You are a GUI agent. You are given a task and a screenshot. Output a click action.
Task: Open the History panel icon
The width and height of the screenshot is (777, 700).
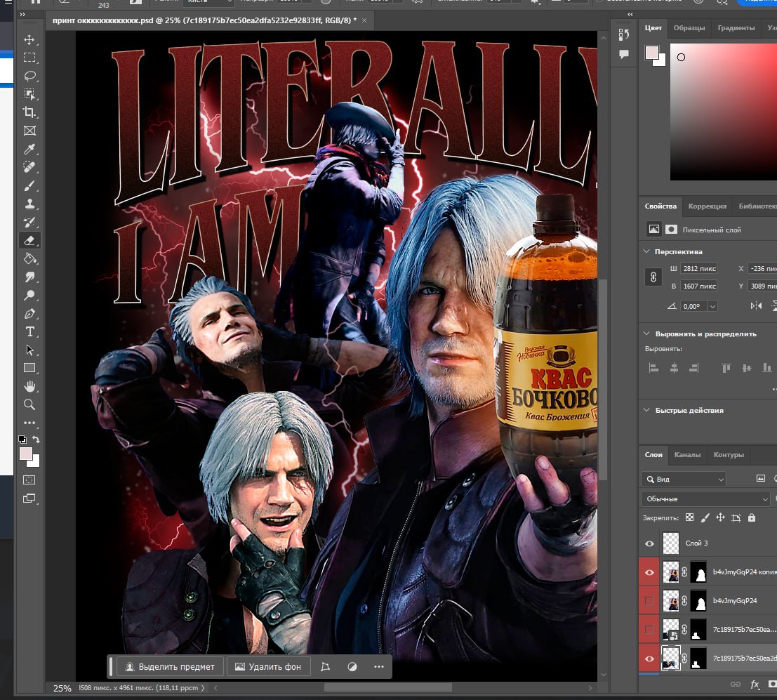pyautogui.click(x=624, y=34)
